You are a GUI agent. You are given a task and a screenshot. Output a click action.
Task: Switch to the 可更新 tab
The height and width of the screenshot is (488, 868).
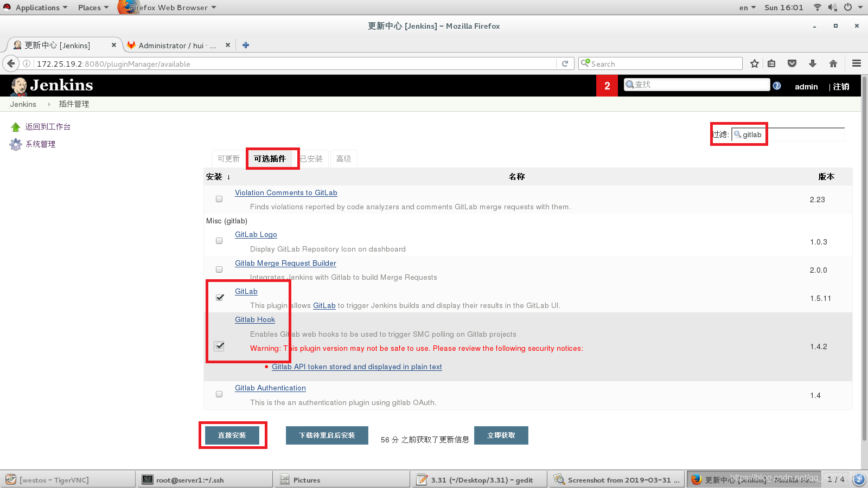[228, 159]
